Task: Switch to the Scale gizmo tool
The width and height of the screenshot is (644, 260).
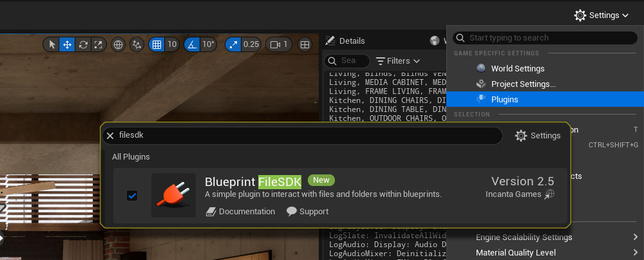Action: point(99,44)
